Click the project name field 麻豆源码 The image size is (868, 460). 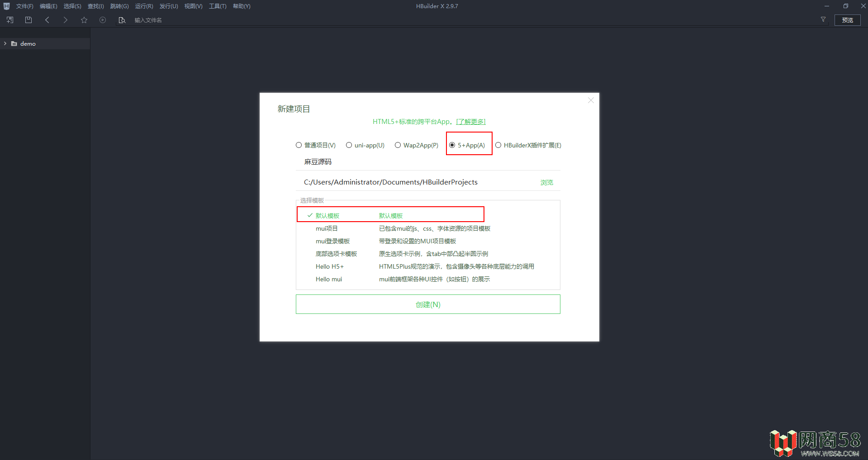(428, 162)
